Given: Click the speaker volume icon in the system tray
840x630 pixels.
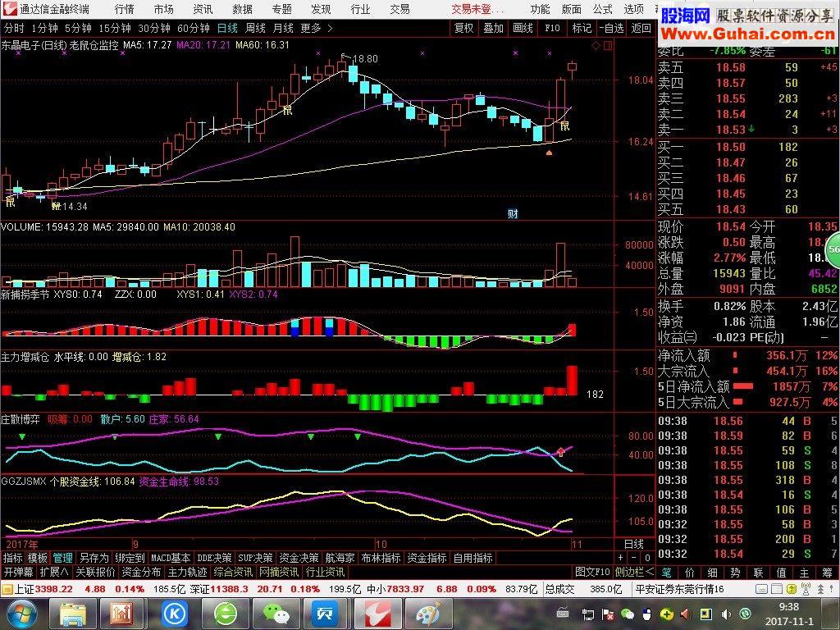Looking at the screenshot, I should click(x=725, y=614).
